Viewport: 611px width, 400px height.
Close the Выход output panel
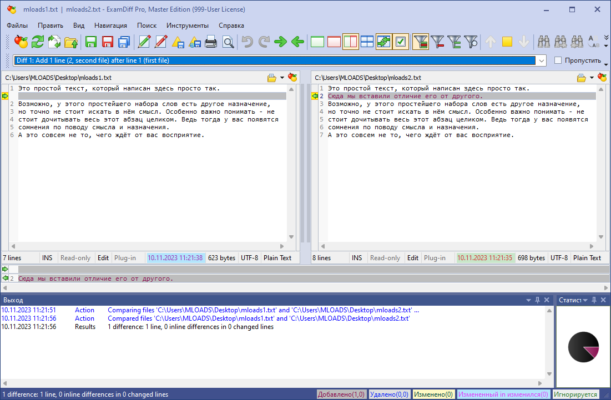pyautogui.click(x=547, y=300)
